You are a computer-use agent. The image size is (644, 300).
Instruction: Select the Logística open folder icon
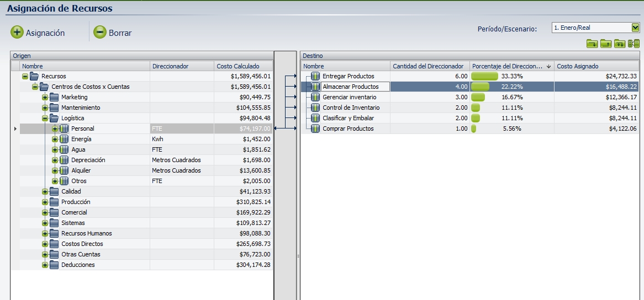[x=54, y=118]
